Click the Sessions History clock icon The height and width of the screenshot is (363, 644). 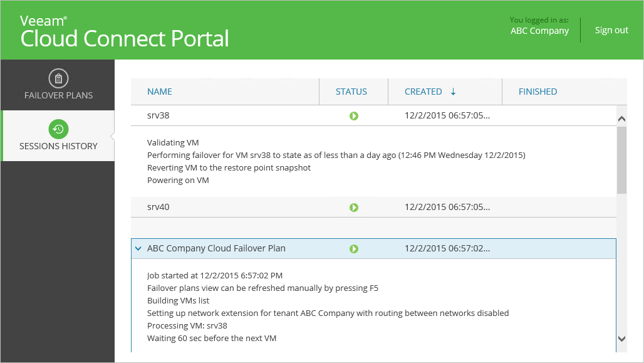58,129
